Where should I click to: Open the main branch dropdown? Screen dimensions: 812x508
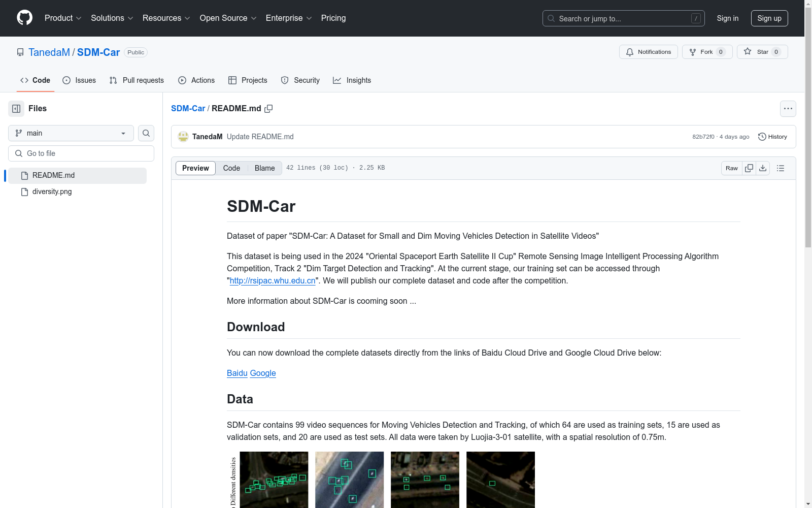click(71, 133)
